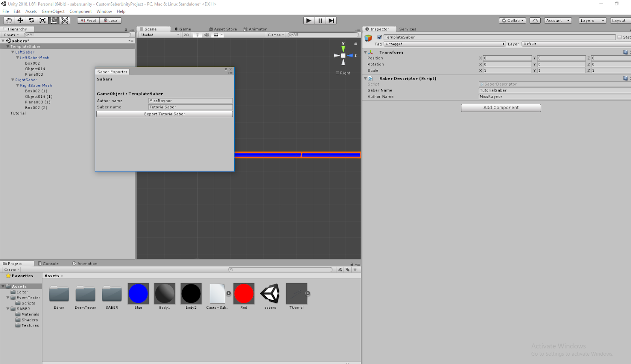Toggle scene audio in the Scene view toolbar
The width and height of the screenshot is (631, 364).
206,35
